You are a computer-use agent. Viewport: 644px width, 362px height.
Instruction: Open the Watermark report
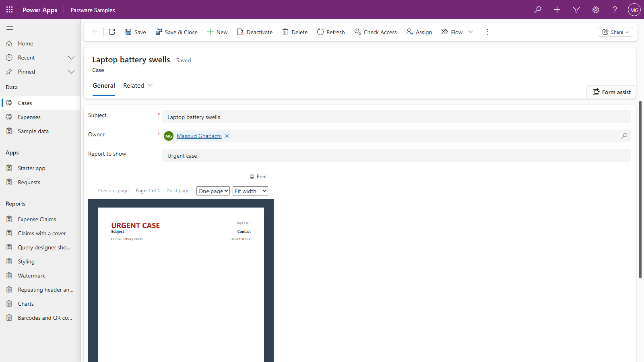tap(40, 276)
